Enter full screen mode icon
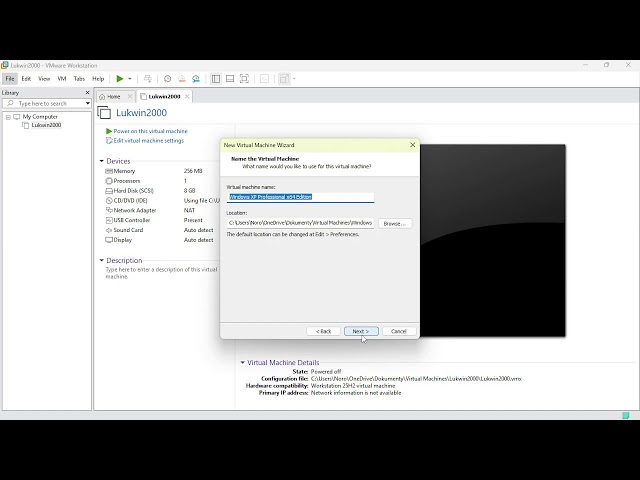 [244, 79]
